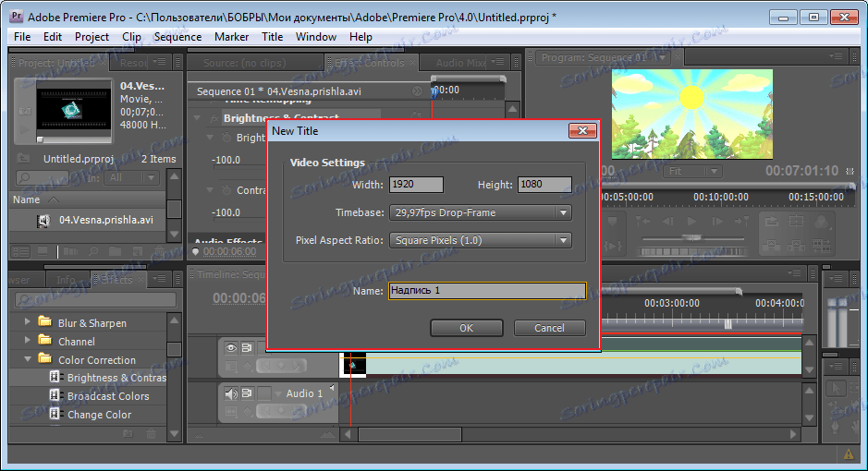868x471 pixels.
Task: Click the trash icon in the Project panel
Action: (x=157, y=251)
